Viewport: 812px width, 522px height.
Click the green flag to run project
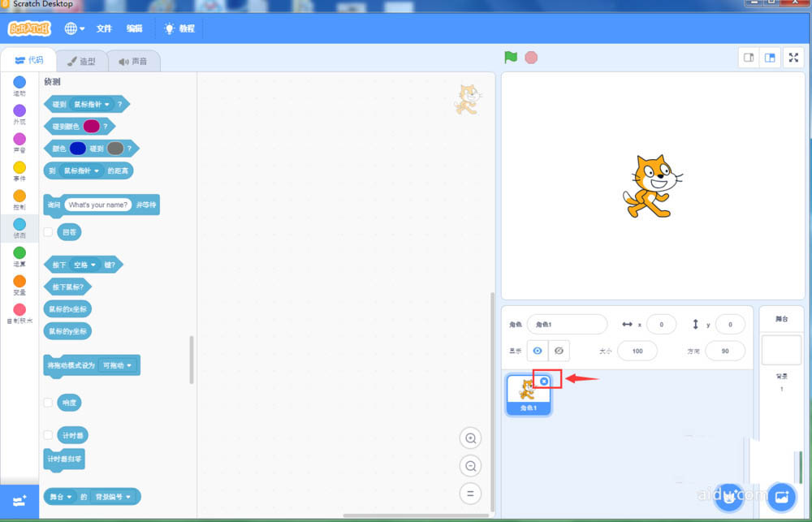click(x=510, y=57)
